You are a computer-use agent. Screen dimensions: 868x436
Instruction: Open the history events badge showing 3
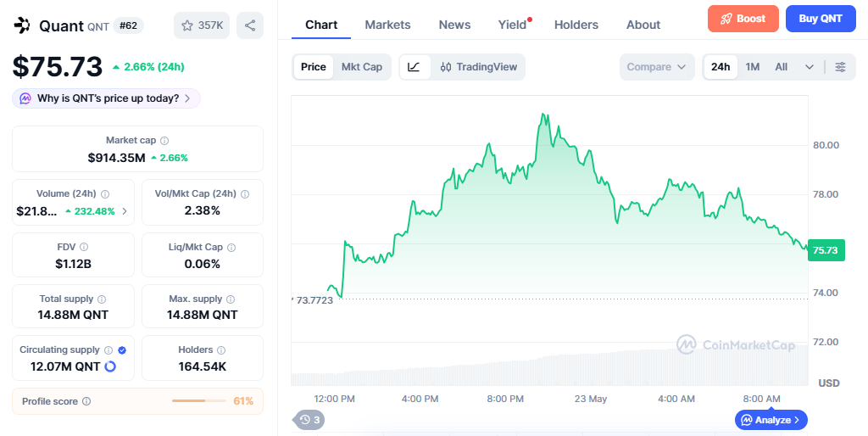(309, 420)
